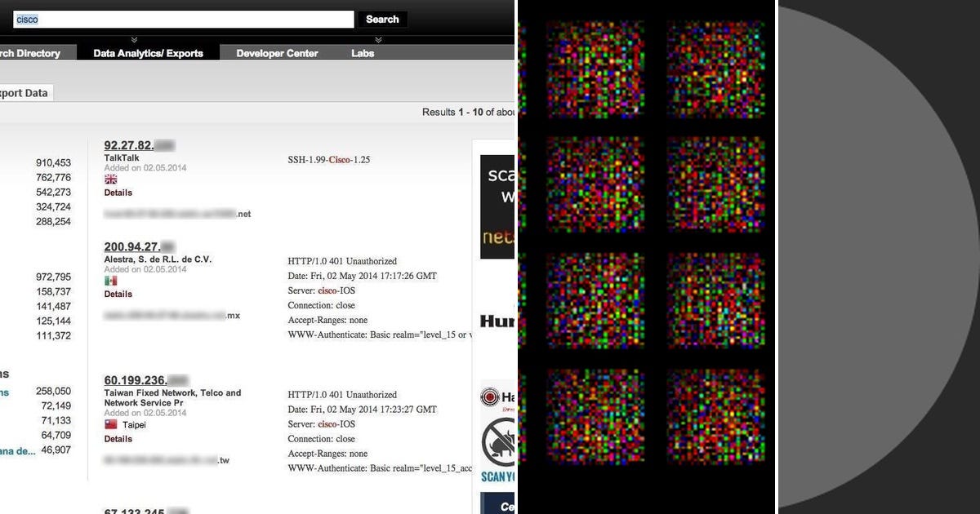Open Details for the Taiwan Fixed Network result
This screenshot has height=514, width=980.
(118, 438)
